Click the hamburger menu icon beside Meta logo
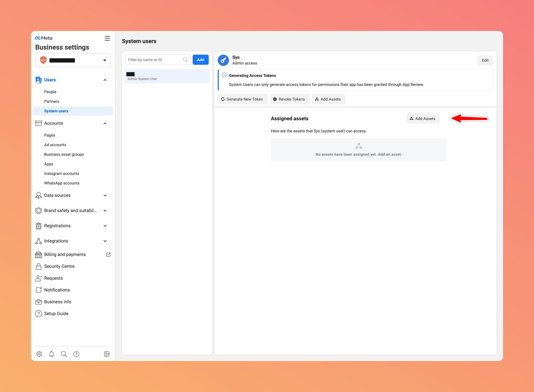The height and width of the screenshot is (392, 534). (x=107, y=38)
